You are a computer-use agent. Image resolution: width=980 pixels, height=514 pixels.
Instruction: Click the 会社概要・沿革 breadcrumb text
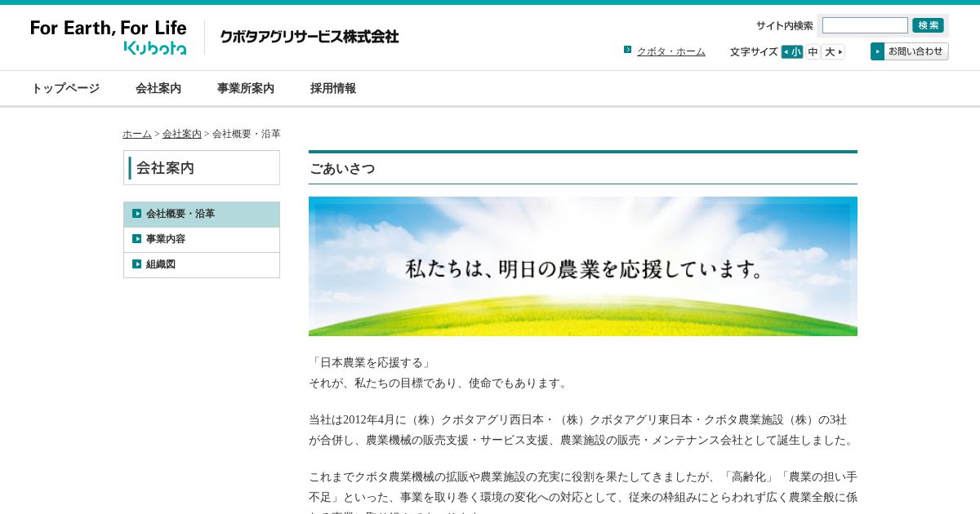pyautogui.click(x=247, y=134)
